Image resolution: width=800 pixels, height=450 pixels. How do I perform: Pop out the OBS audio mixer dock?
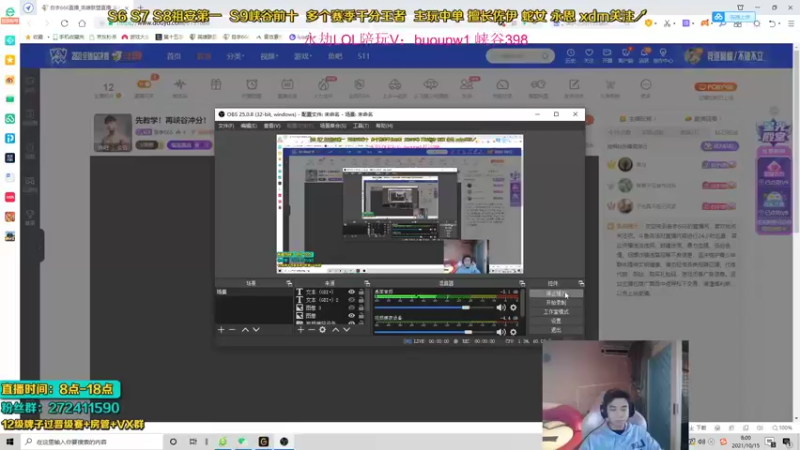point(521,283)
